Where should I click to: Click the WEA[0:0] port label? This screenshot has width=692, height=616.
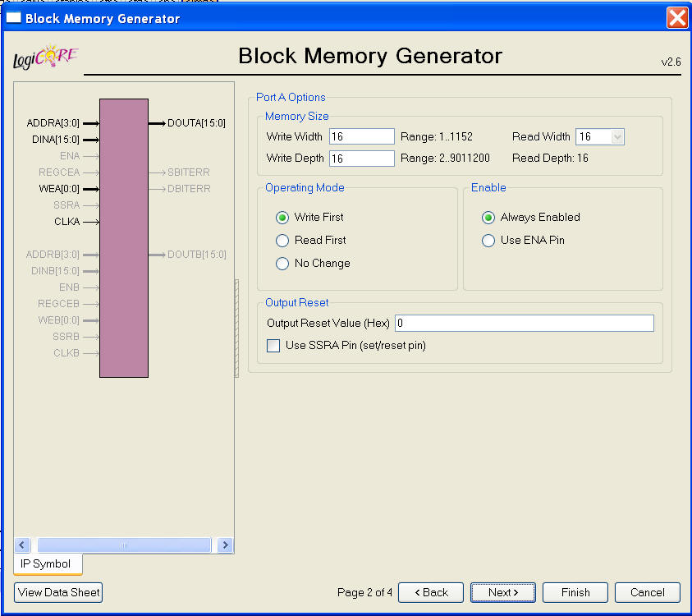click(59, 189)
